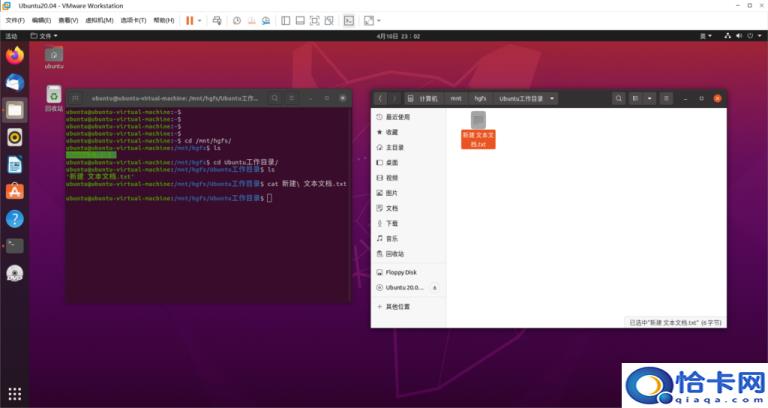Show applications grid at dock bottom
The height and width of the screenshot is (408, 768).
[x=14, y=393]
